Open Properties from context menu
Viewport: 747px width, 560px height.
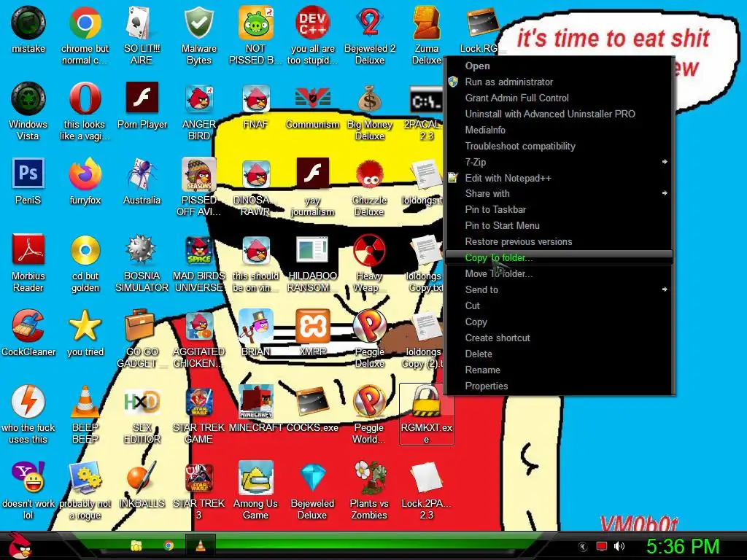(560, 386)
